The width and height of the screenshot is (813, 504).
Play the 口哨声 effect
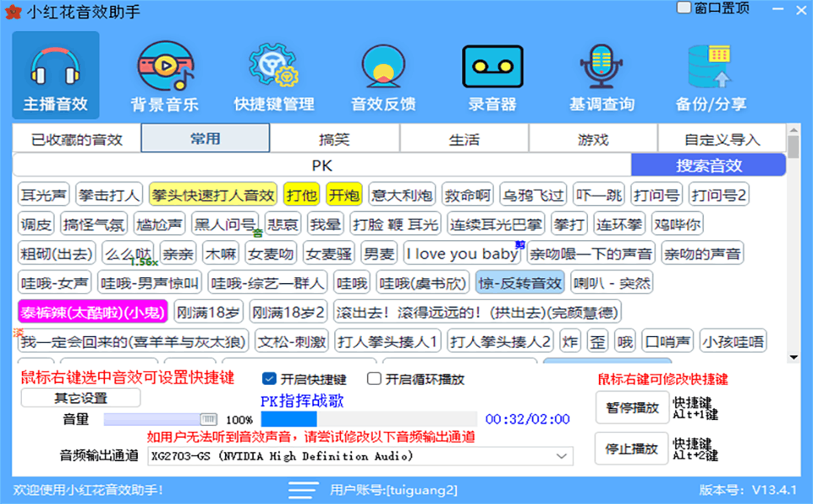tap(668, 342)
